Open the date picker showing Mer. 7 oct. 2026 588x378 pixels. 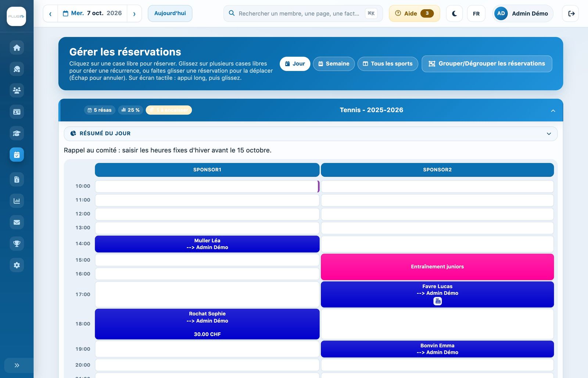pos(92,13)
